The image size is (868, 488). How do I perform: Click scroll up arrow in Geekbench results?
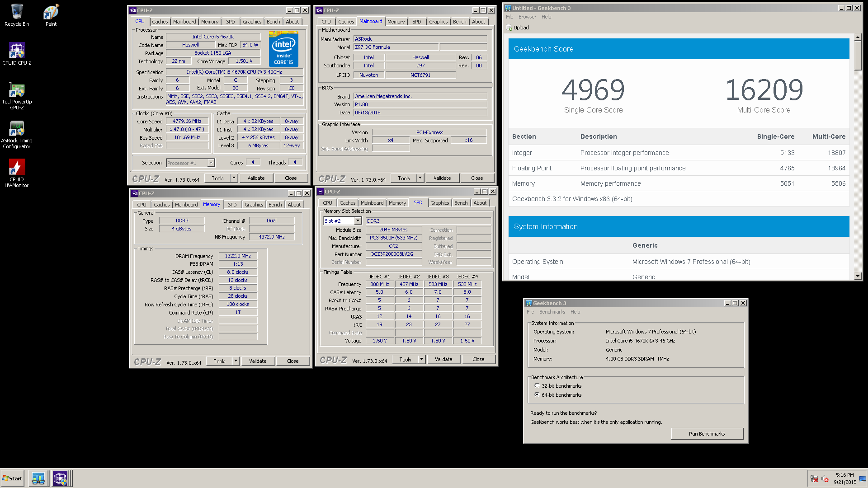pos(858,37)
